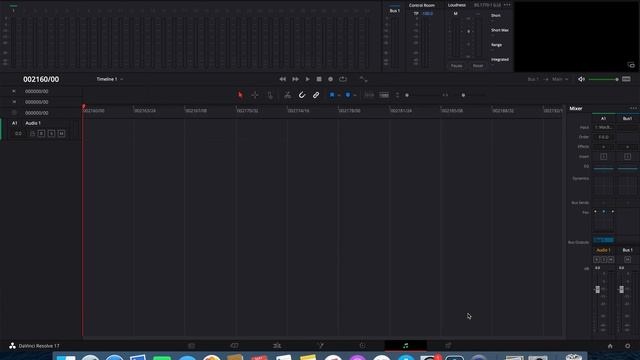The image size is (640, 360).
Task: Open the Main speaker dropdown
Action: (560, 79)
